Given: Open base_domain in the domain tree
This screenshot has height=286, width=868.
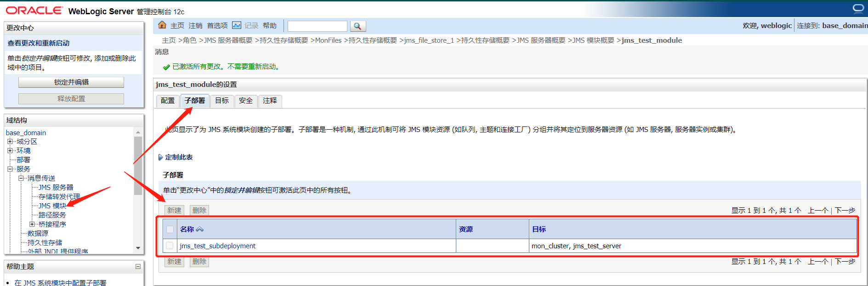Looking at the screenshot, I should (26, 133).
